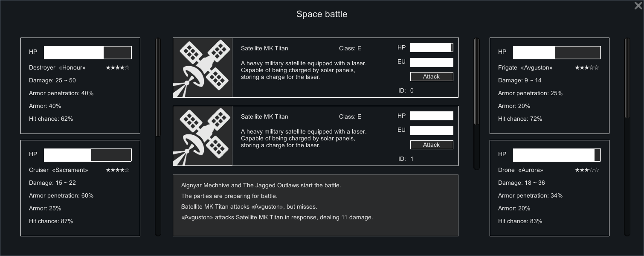Select the Cruiser «Sacrament» ship card
The image size is (644, 256).
tap(80, 188)
